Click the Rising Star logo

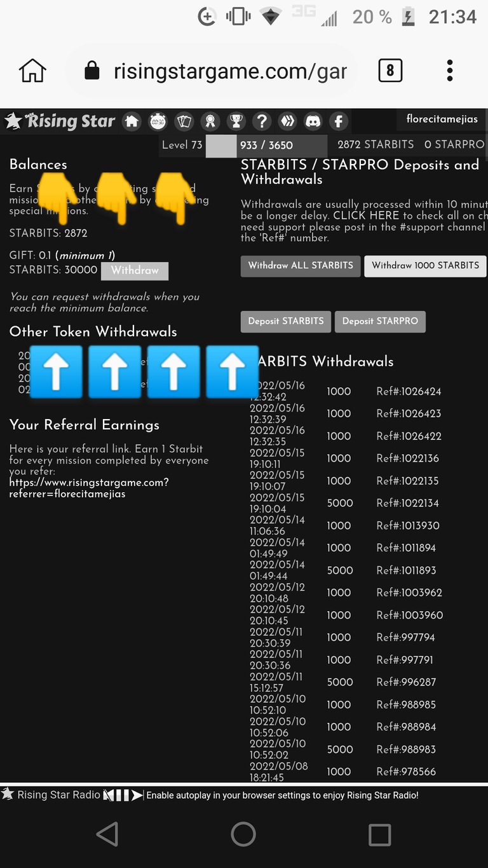(x=60, y=121)
